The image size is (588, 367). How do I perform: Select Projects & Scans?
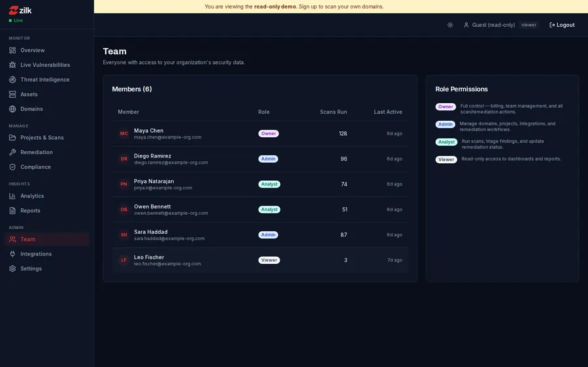(47, 138)
